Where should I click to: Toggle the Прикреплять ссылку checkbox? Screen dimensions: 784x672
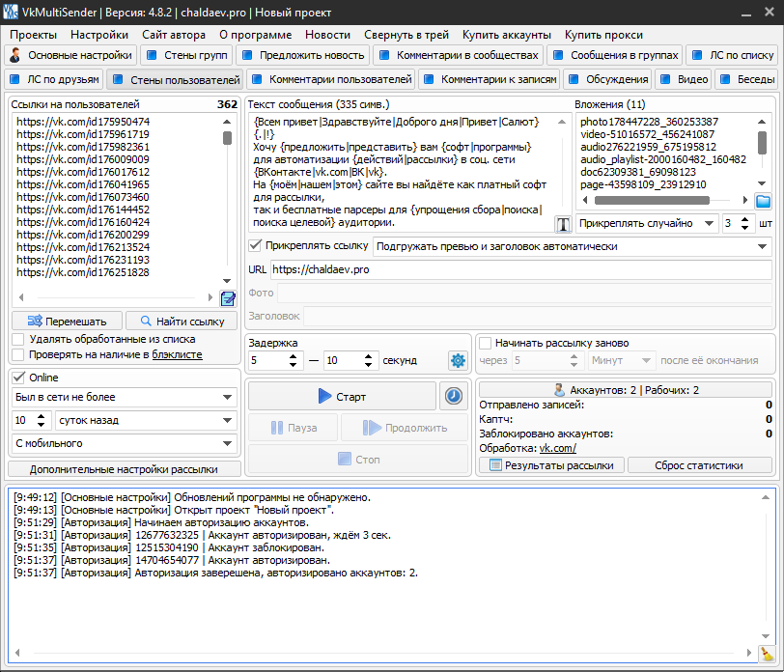(256, 245)
